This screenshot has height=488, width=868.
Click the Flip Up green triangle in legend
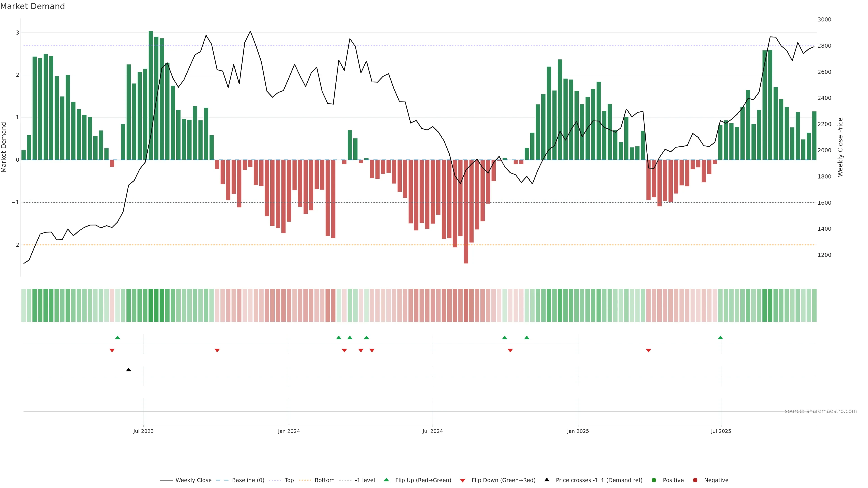click(x=387, y=480)
